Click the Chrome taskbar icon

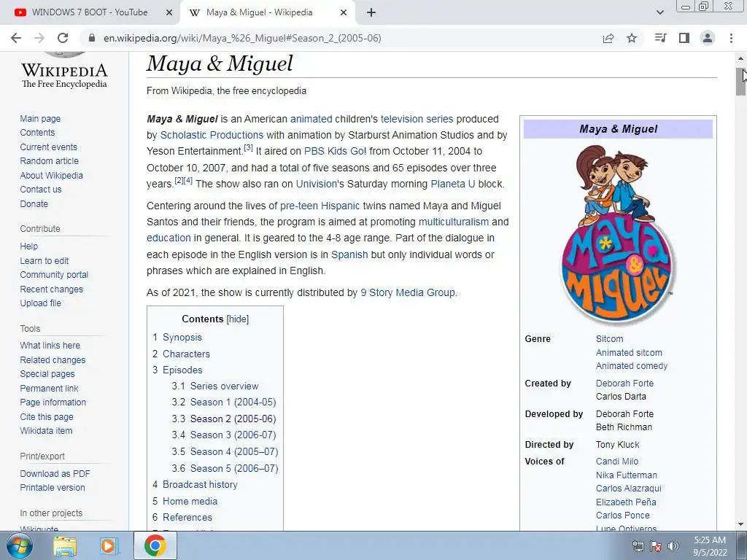(155, 545)
